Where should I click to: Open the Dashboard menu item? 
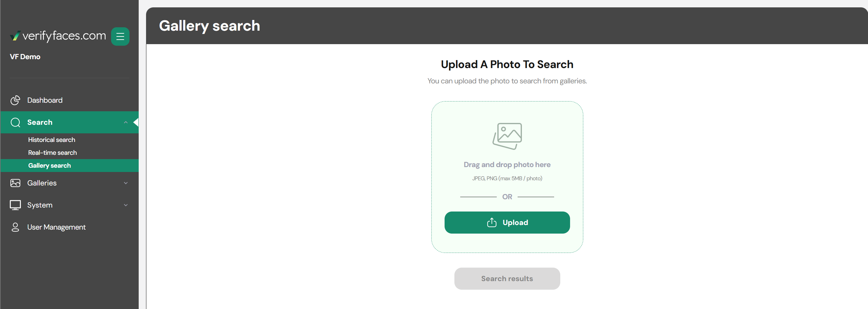pyautogui.click(x=45, y=100)
